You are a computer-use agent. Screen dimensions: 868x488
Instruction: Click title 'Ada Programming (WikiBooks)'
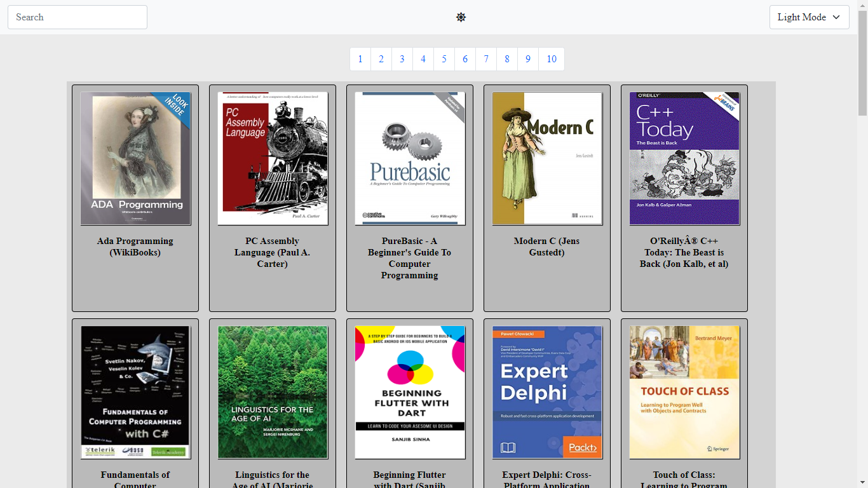(x=135, y=247)
